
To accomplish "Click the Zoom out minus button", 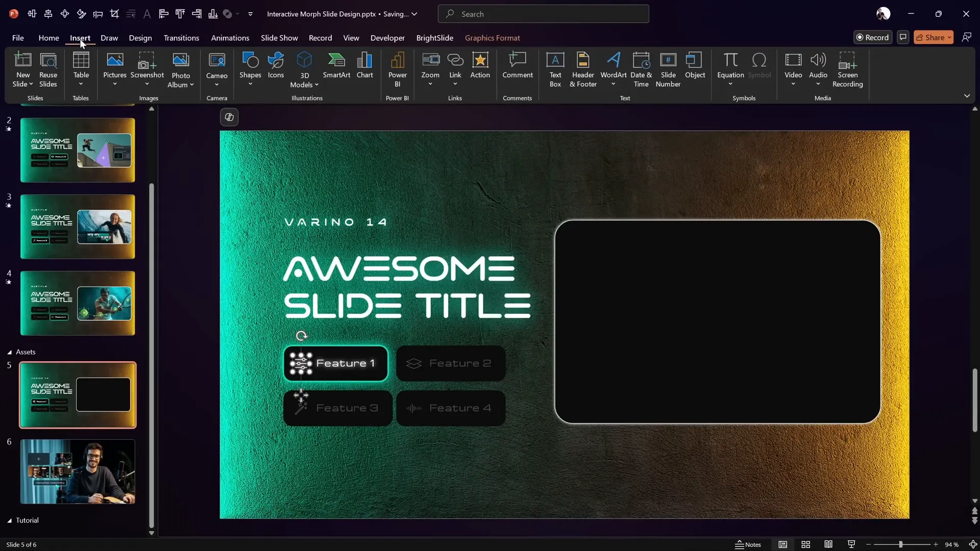I will pos(868,544).
